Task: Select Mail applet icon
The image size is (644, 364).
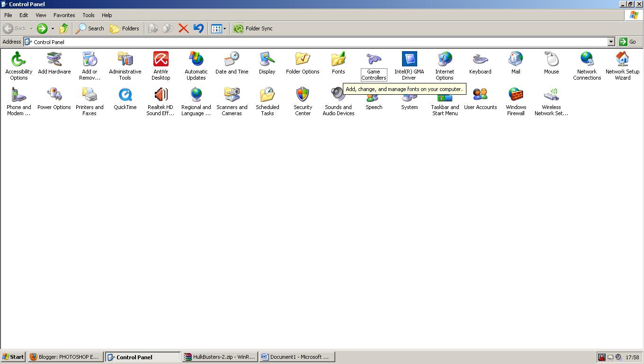Action: click(516, 59)
